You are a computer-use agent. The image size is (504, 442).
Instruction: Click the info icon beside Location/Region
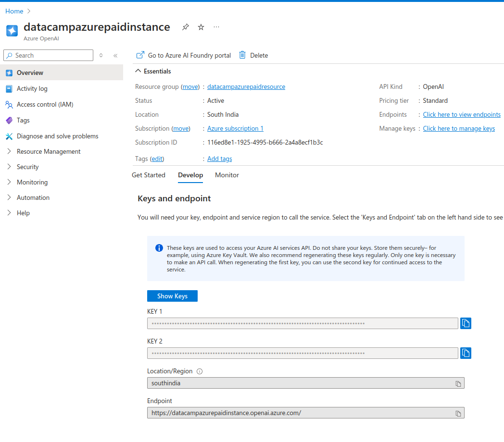coord(200,371)
